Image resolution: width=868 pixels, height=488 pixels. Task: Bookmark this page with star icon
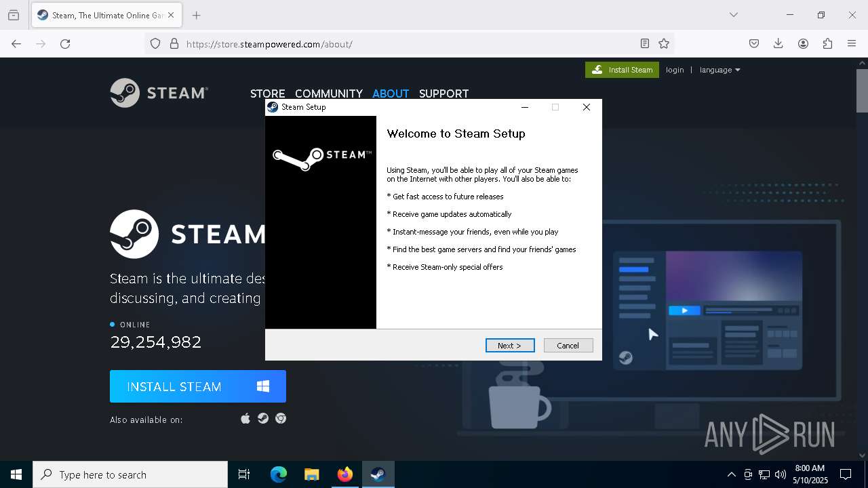point(664,44)
